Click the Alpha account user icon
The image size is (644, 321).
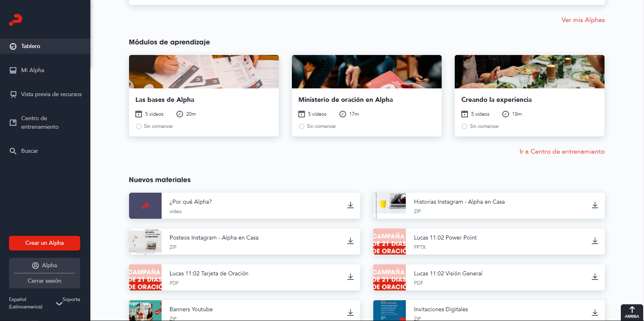click(35, 266)
